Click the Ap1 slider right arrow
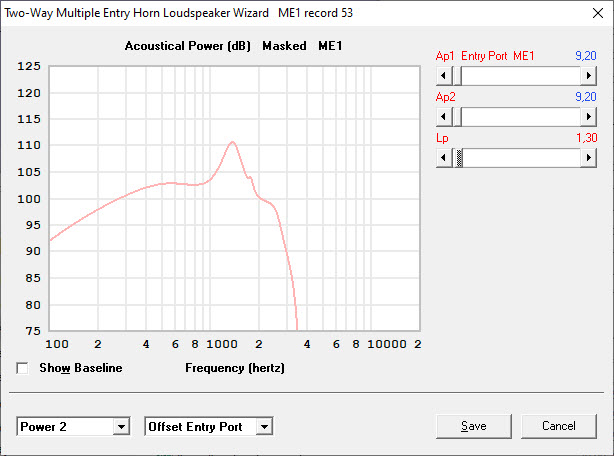The width and height of the screenshot is (614, 456). point(588,76)
